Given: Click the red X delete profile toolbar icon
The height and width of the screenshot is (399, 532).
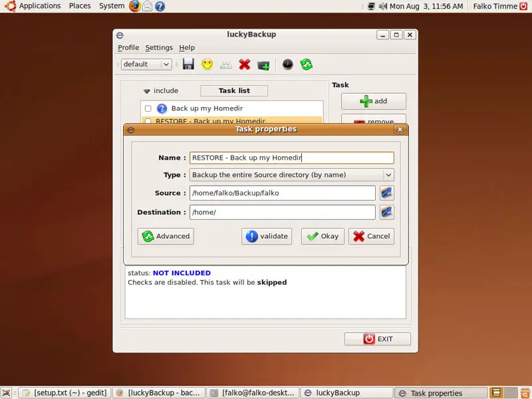Looking at the screenshot, I should pyautogui.click(x=244, y=64).
